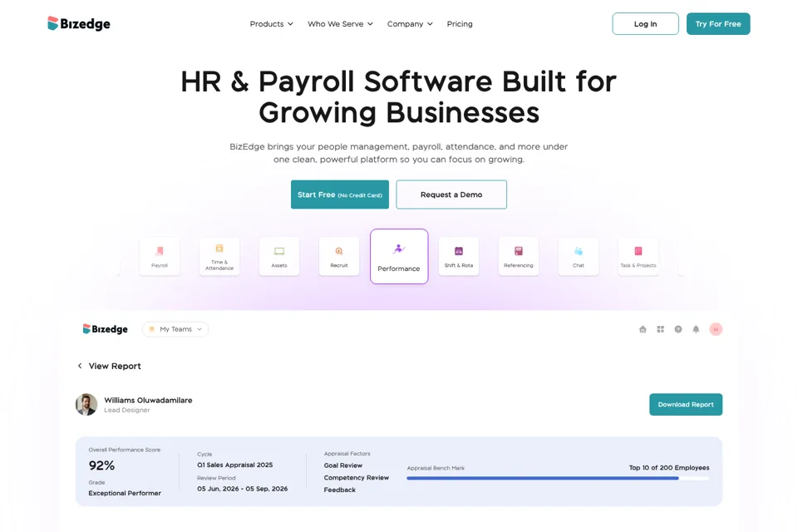The image size is (798, 532).
Task: Select the Payroll module card
Action: tap(160, 257)
